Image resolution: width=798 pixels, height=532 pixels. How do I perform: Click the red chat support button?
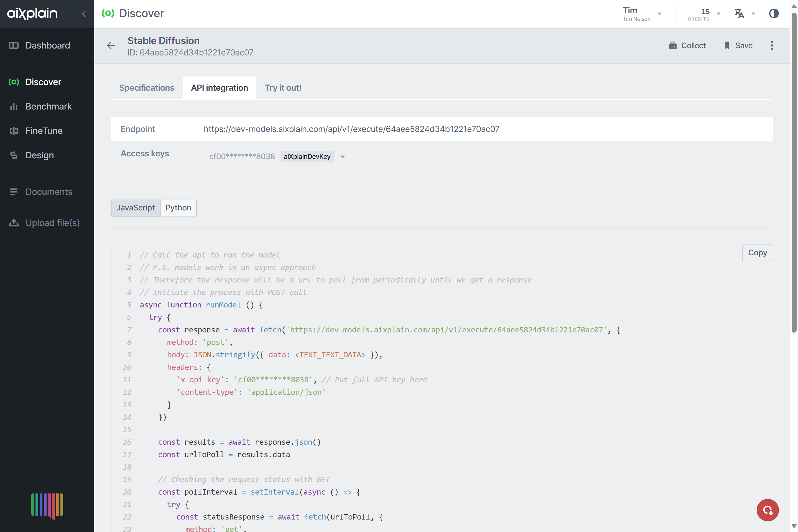[x=768, y=510]
